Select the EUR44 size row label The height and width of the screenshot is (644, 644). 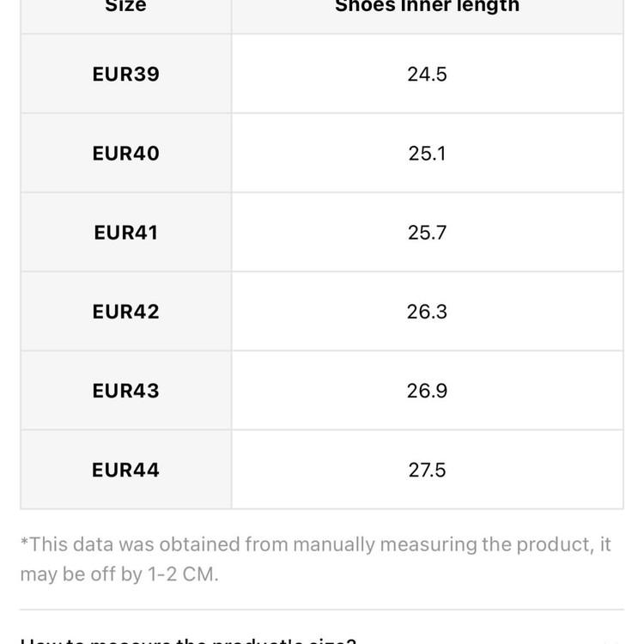click(x=125, y=470)
